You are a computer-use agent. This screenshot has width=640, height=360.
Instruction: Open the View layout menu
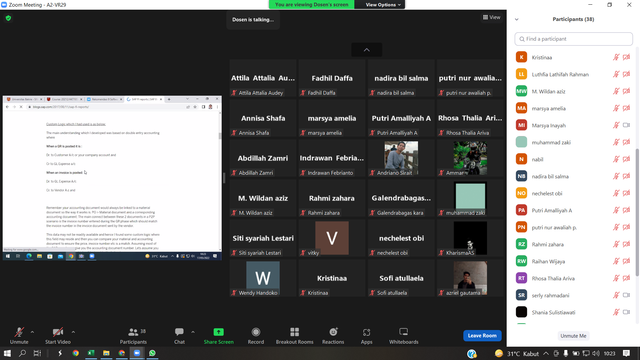click(x=491, y=17)
